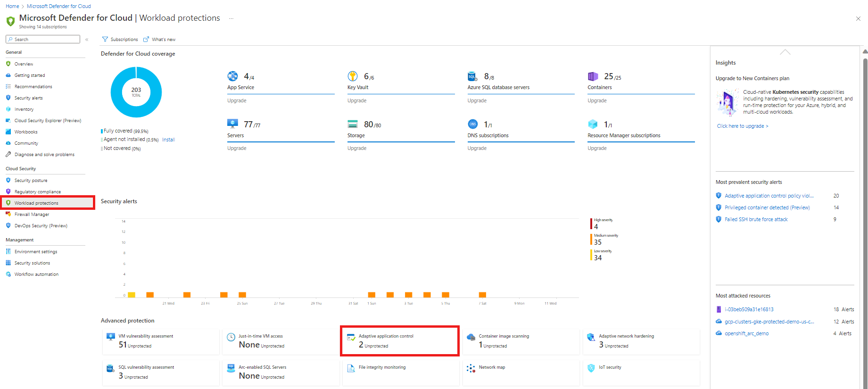Select Cloud Security Explorer (Preview)
868x389 pixels.
coord(48,121)
